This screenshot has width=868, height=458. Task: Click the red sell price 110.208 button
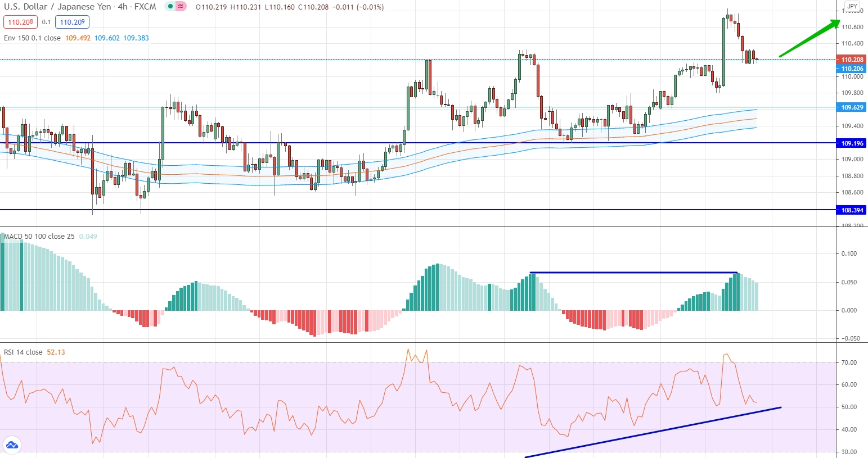tap(20, 22)
